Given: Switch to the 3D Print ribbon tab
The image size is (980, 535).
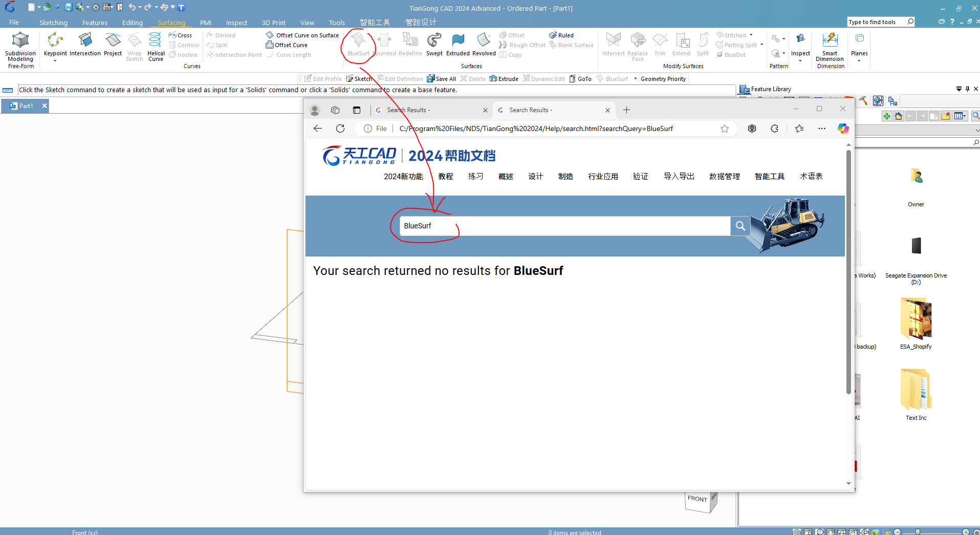Looking at the screenshot, I should click(274, 23).
